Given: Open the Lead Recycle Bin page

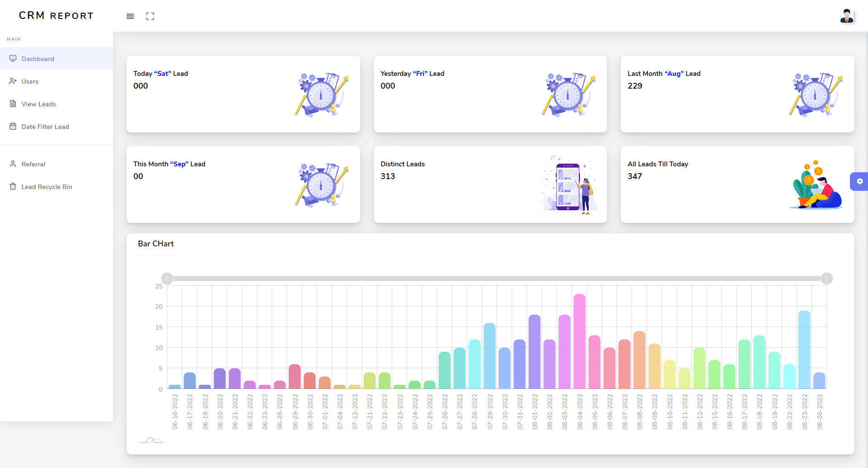Looking at the screenshot, I should pyautogui.click(x=47, y=187).
